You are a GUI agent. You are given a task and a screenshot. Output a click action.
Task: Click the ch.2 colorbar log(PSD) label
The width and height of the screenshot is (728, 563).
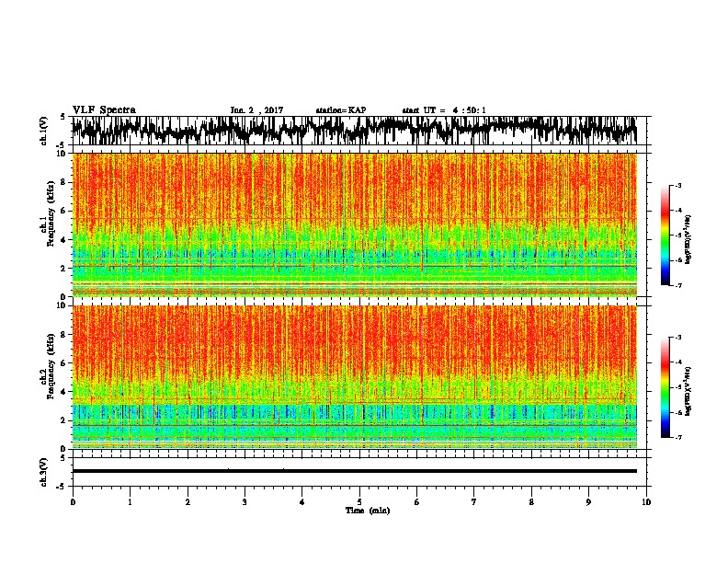click(688, 391)
